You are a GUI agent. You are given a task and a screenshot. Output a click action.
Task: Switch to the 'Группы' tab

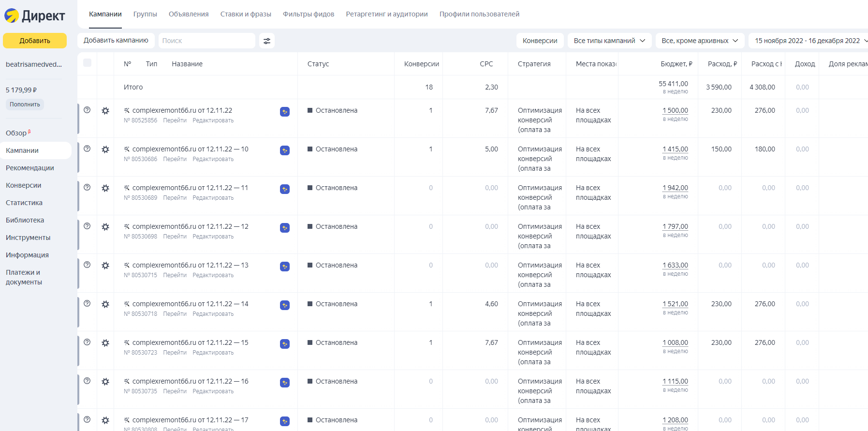145,14
